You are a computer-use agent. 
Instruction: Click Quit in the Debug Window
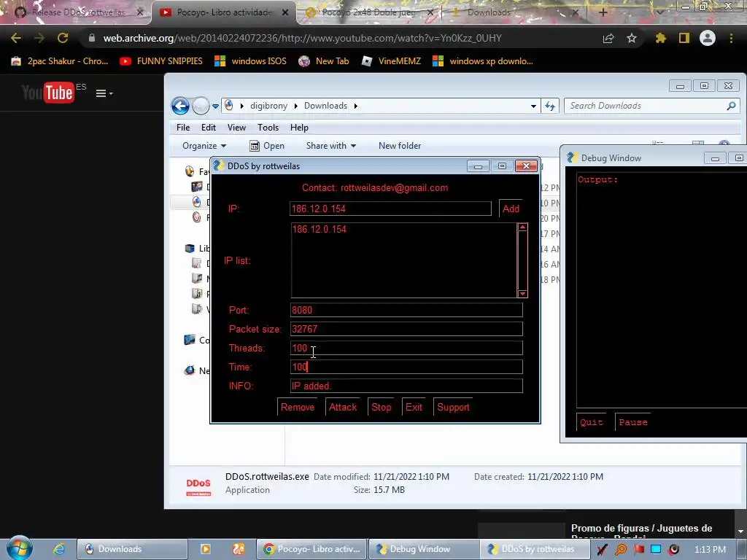pos(591,422)
